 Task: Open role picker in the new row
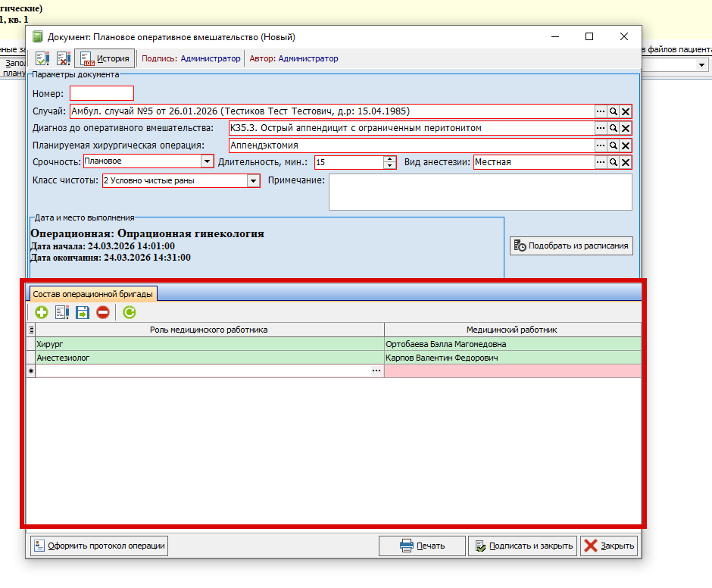[376, 371]
